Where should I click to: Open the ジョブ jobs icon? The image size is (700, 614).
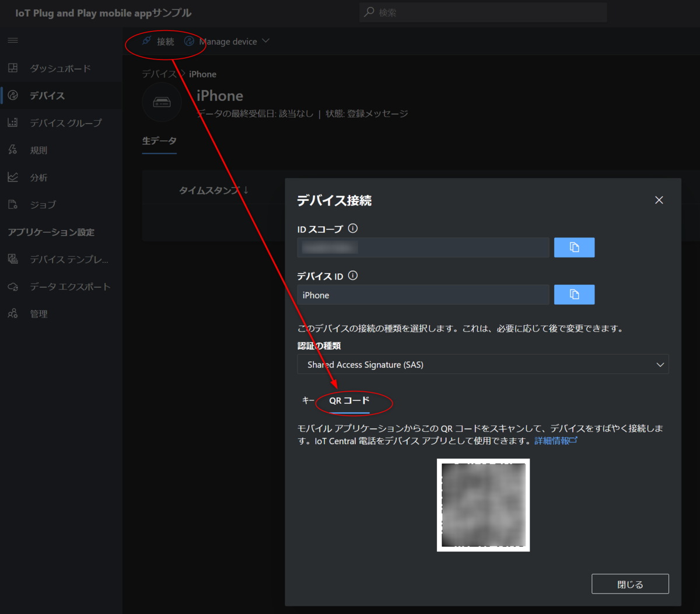13,204
